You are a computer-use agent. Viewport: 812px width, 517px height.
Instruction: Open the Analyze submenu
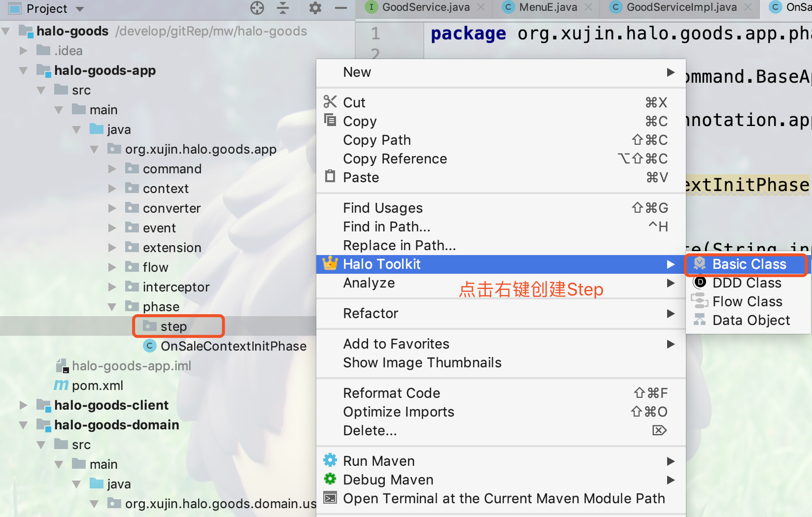coord(501,283)
